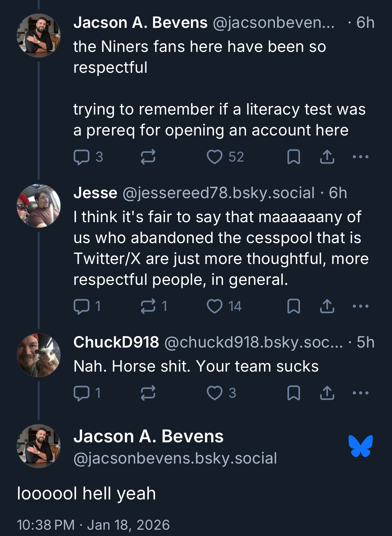
Task: Reply to Jesse's cesspool post
Action: tap(82, 306)
